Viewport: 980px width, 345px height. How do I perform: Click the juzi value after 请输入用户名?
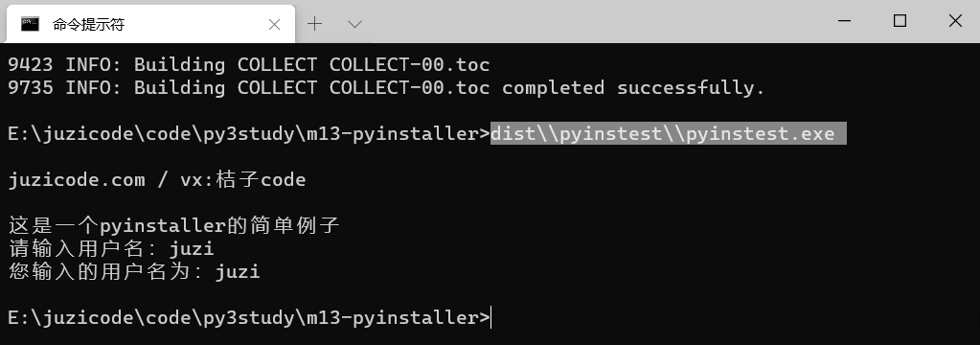tap(192, 249)
